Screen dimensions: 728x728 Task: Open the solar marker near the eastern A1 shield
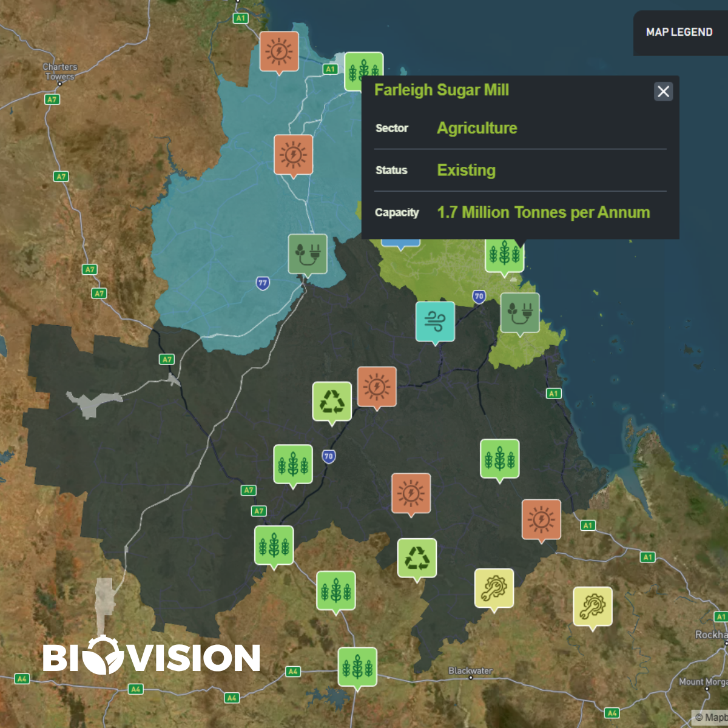(x=541, y=519)
